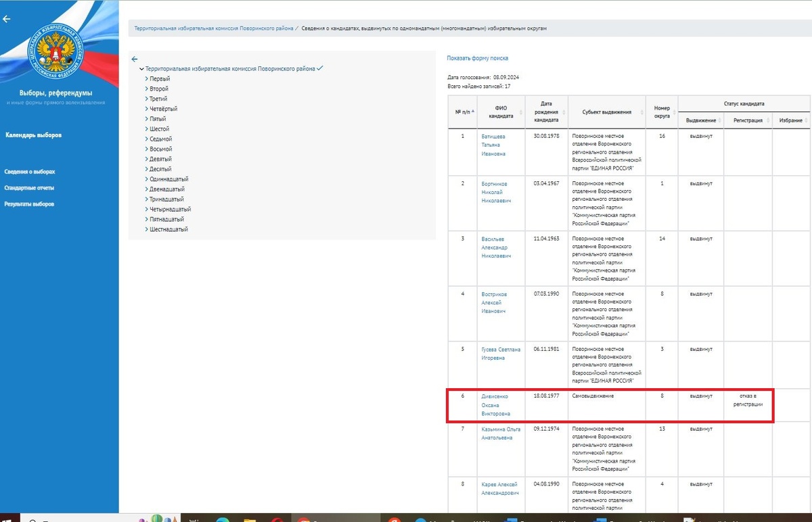Open candidate Казьмина Ольга Анатольевна
The image size is (812, 522).
[x=499, y=433]
